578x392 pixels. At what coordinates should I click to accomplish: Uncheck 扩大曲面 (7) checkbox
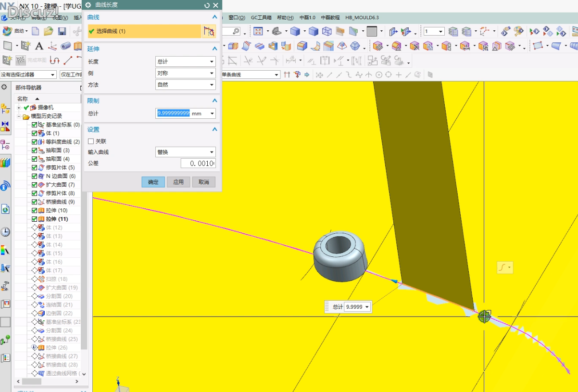(x=34, y=185)
